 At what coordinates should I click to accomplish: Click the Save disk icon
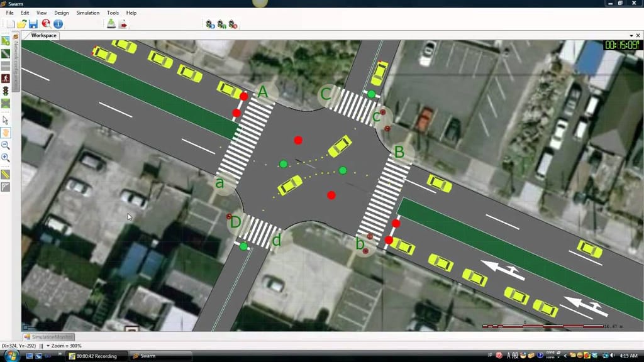point(33,24)
